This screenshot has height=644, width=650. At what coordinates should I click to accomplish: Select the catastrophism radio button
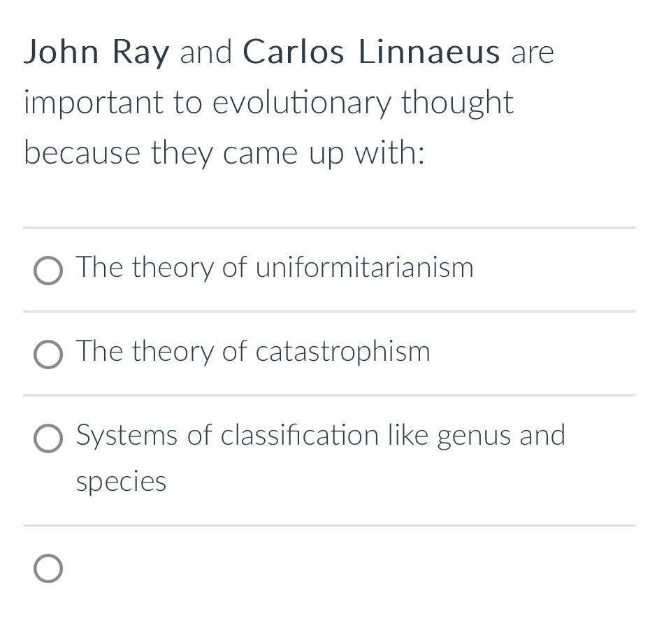tap(48, 355)
